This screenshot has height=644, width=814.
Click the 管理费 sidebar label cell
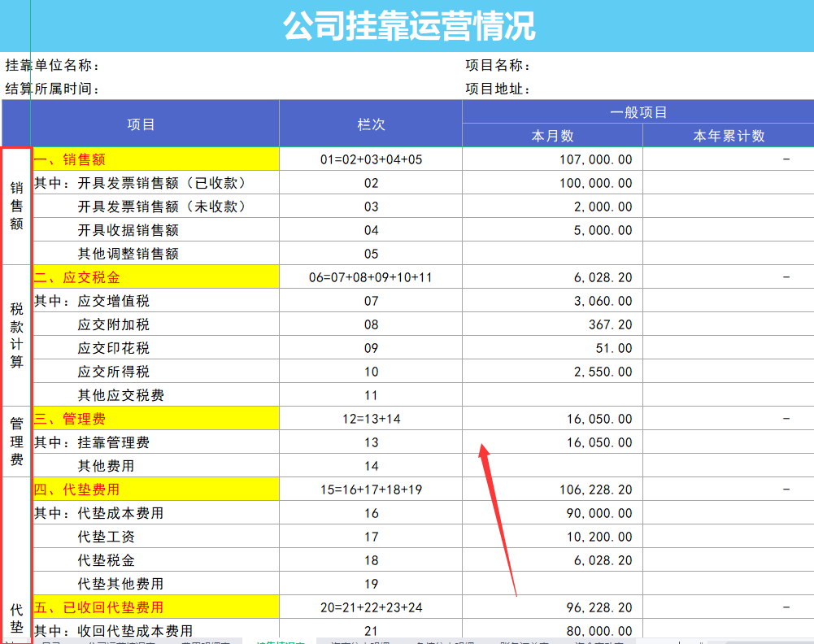coord(15,442)
